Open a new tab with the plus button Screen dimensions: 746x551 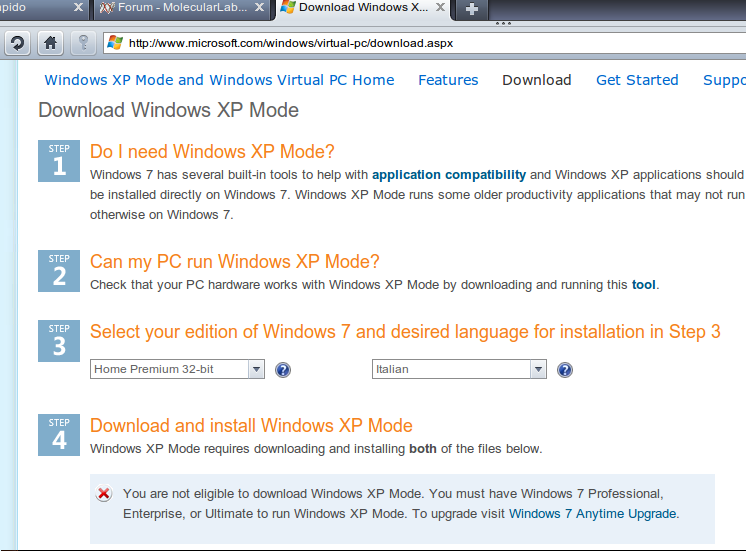pos(472,9)
